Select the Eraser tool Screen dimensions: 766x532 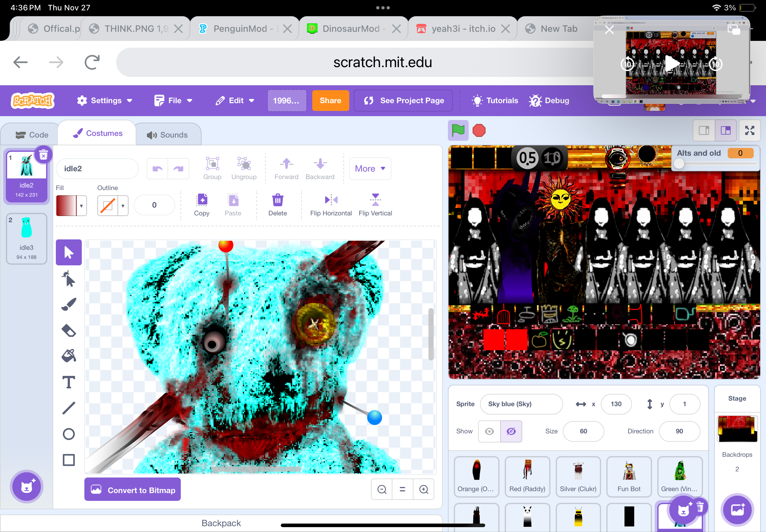pyautogui.click(x=69, y=330)
